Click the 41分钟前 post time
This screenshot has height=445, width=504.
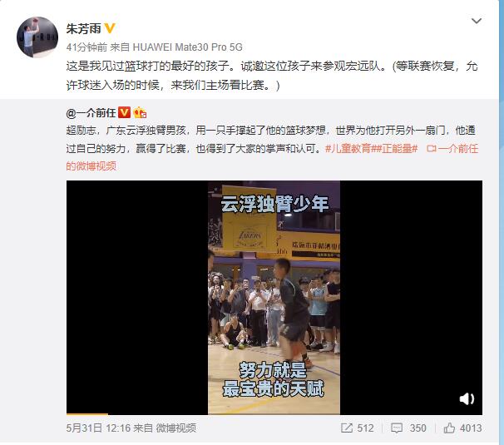pos(86,47)
